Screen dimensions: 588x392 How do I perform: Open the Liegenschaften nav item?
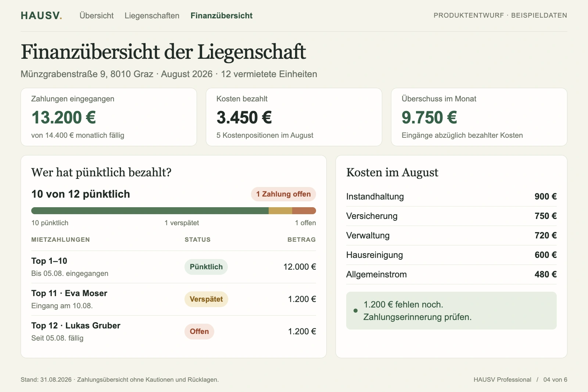tap(152, 15)
